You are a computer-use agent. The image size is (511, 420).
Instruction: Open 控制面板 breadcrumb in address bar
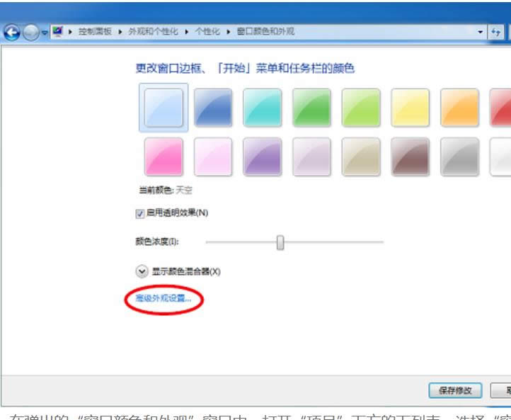click(x=95, y=32)
